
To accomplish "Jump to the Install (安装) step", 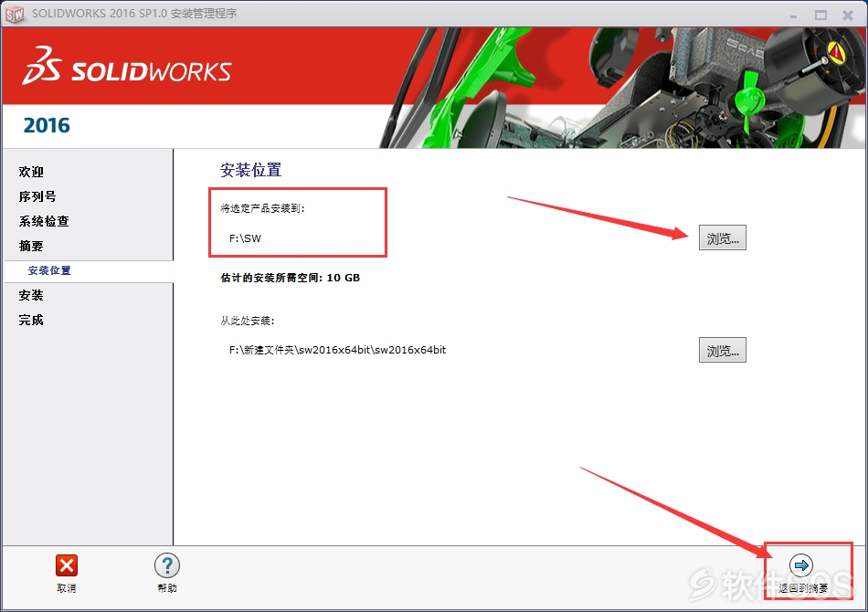I will point(31,295).
